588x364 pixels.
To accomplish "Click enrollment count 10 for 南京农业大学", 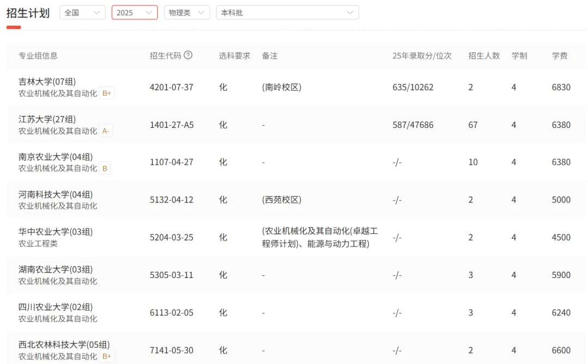I will (x=473, y=162).
